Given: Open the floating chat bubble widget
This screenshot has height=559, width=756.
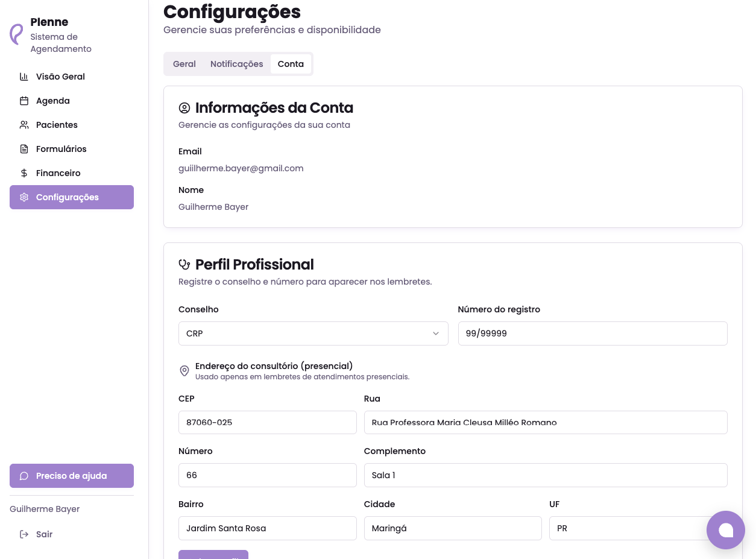Looking at the screenshot, I should point(726,530).
